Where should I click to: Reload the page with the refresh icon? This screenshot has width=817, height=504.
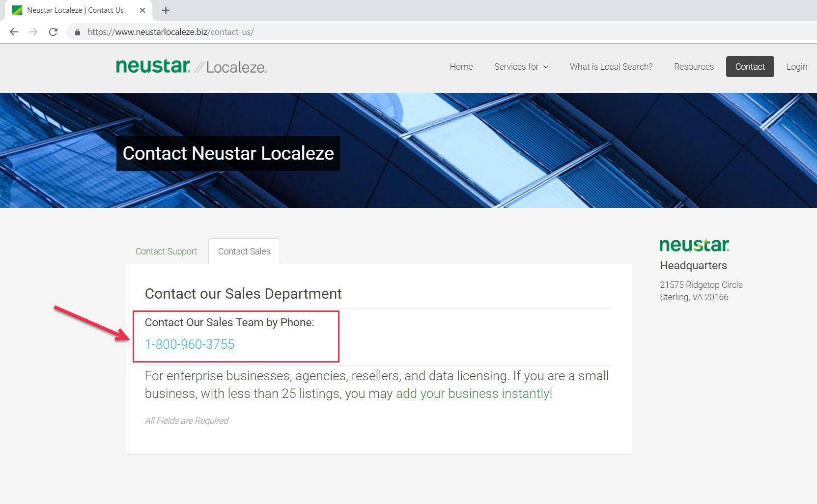tap(53, 32)
